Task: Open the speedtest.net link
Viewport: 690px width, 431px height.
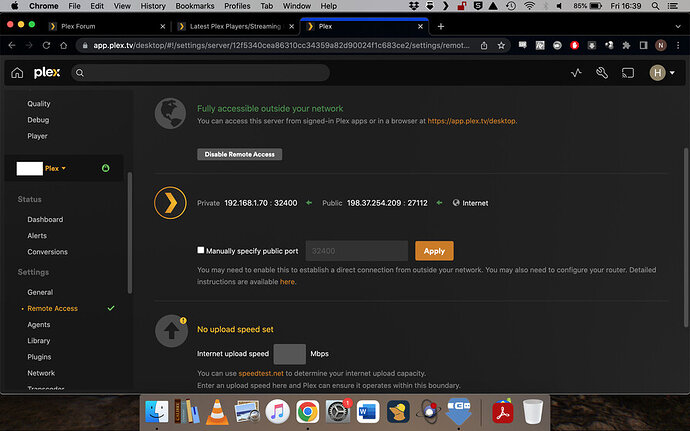Action: (261, 373)
